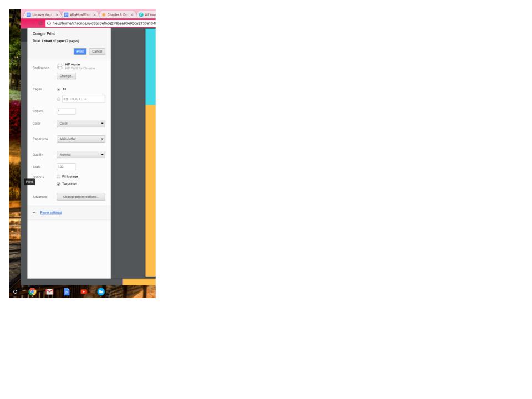The image size is (532, 399).
Task: Switch to the Uncover Your tab
Action: coord(42,14)
